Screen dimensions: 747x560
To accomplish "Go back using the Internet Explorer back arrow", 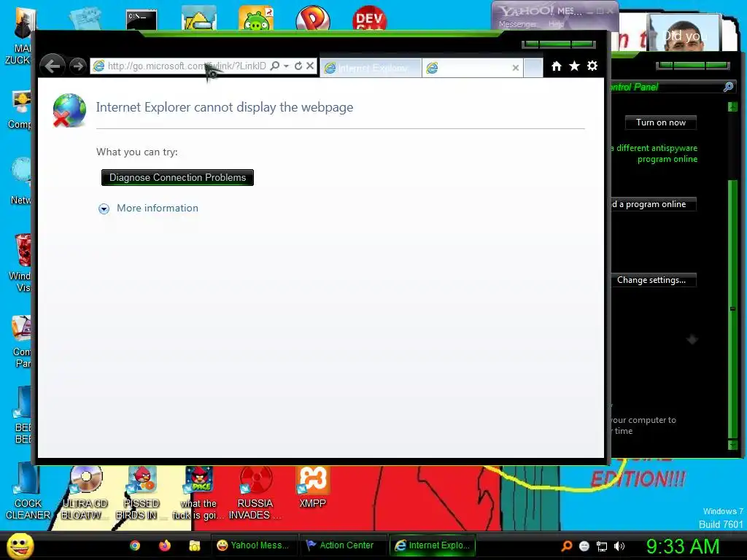I will tap(53, 66).
